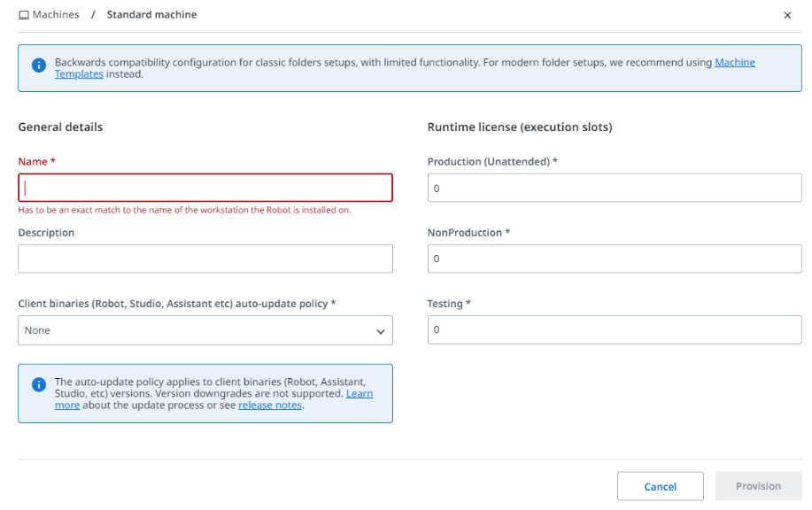Select the Production (Unattended) slots field
This screenshot has width=812, height=510.
tap(615, 188)
